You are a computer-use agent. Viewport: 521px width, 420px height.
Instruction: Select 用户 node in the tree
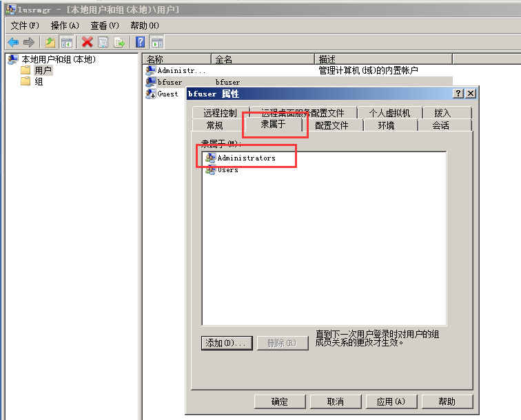click(x=43, y=70)
